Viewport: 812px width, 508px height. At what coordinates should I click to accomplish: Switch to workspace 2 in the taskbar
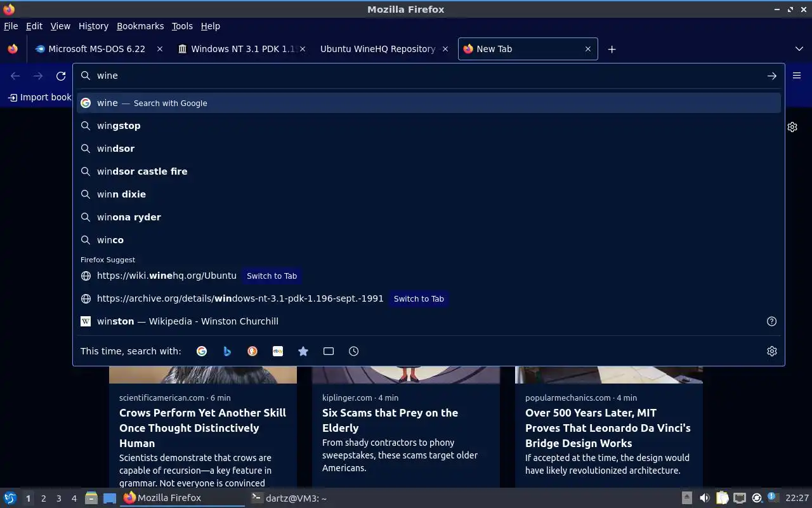click(x=43, y=498)
